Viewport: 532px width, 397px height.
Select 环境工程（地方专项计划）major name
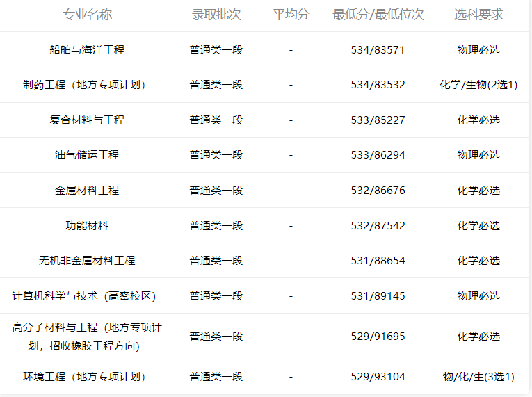click(84, 377)
